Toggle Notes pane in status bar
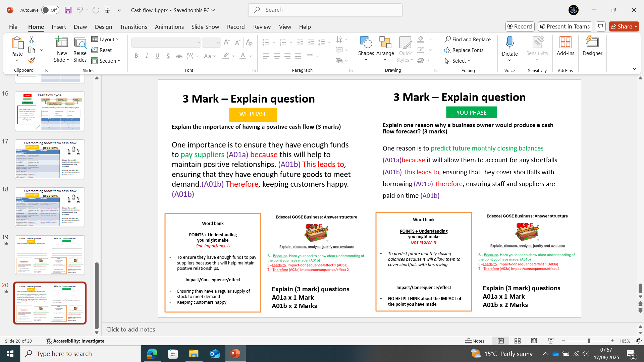 point(475,341)
